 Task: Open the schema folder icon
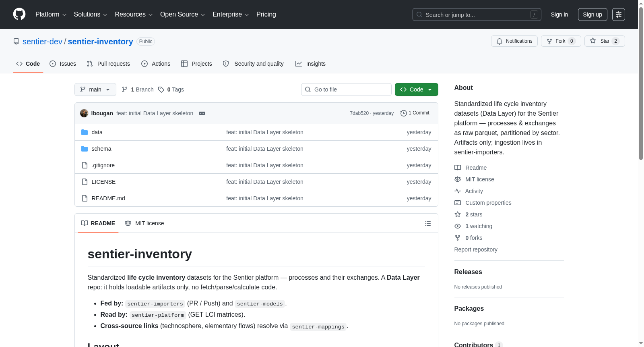coord(85,149)
